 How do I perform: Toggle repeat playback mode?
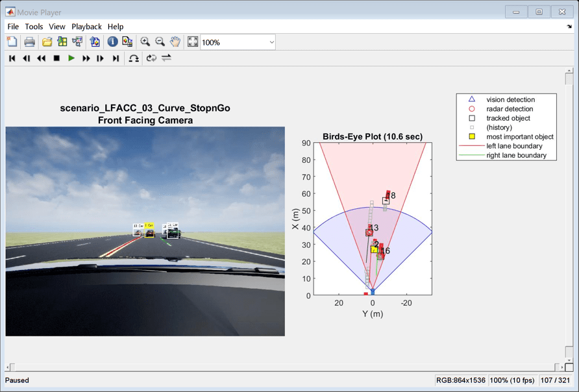(x=151, y=58)
